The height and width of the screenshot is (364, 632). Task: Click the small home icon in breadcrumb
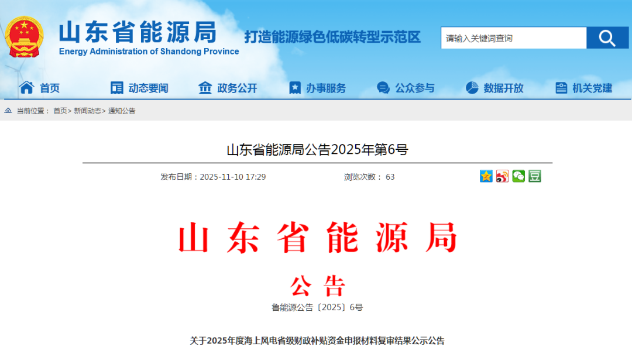coord(8,111)
